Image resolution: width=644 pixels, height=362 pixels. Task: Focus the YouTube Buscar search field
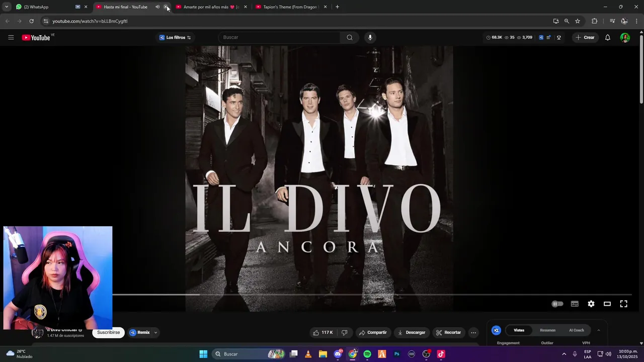280,38
